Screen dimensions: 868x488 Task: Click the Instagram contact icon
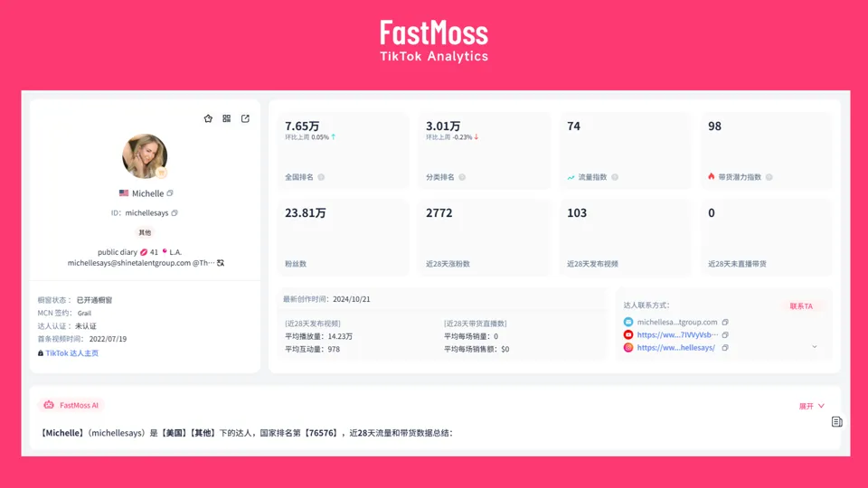628,347
